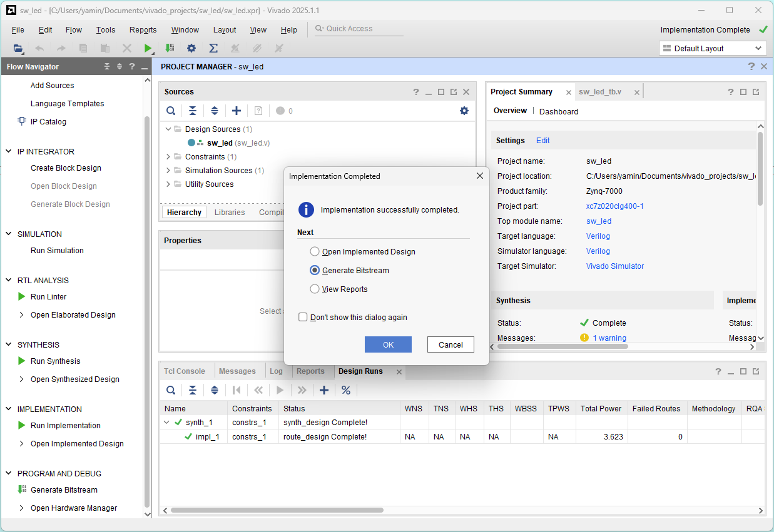Click the Sigma reports toolbar icon
This screenshot has height=532, width=774.
[x=213, y=48]
